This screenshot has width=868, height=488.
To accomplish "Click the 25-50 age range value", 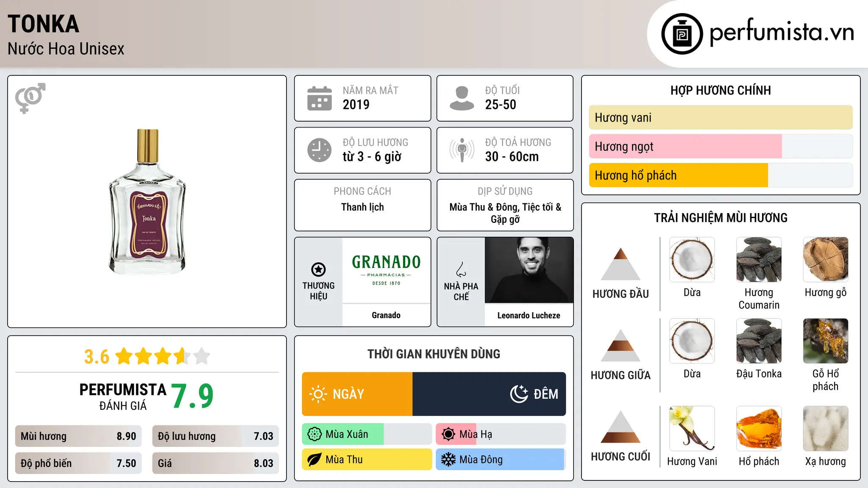I will [x=501, y=105].
